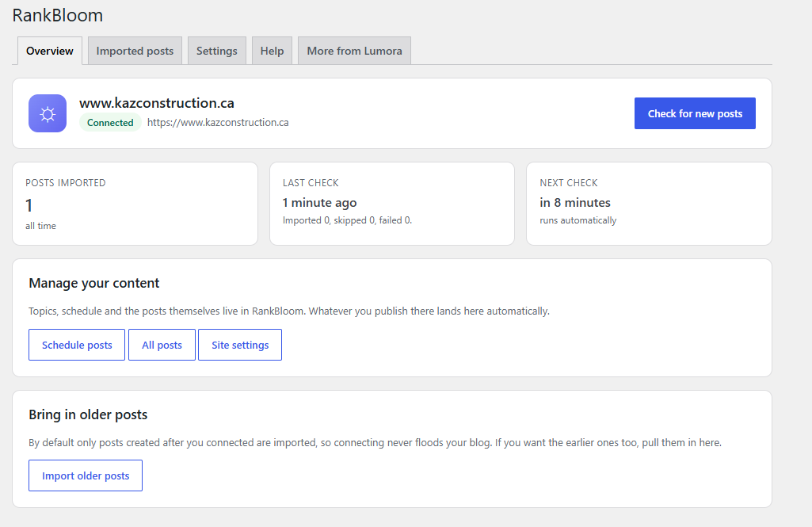Click the posts imported count 1
The width and height of the screenshot is (812, 527).
pos(29,206)
